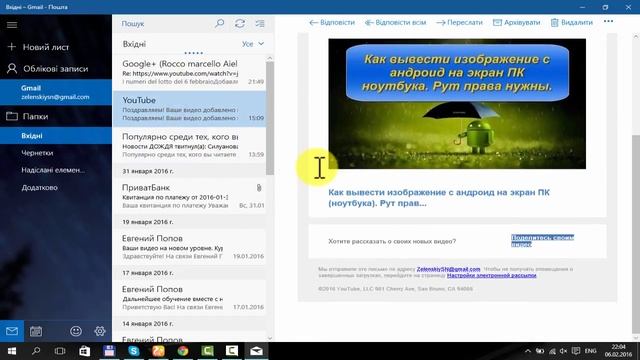Open Skype from the taskbar
The image size is (640, 360).
[133, 351]
